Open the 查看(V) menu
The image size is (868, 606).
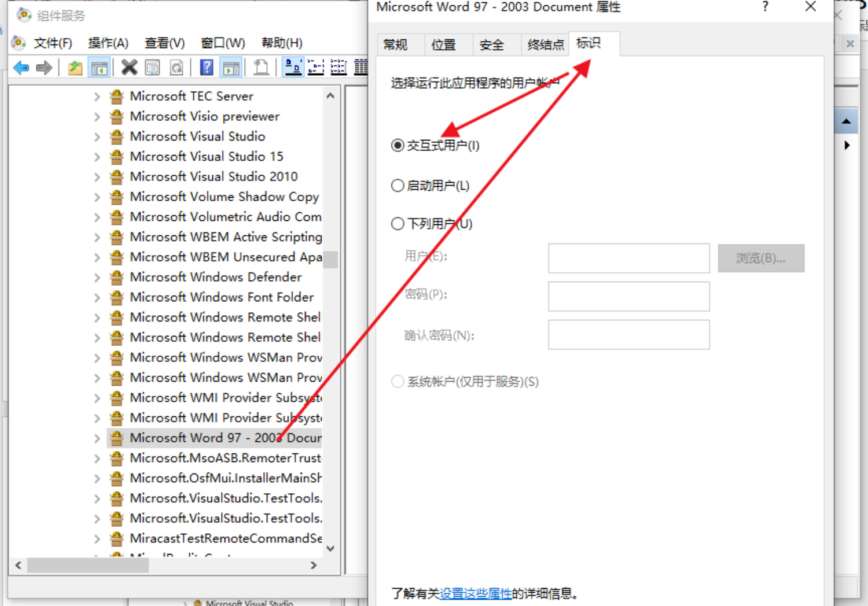(x=165, y=43)
